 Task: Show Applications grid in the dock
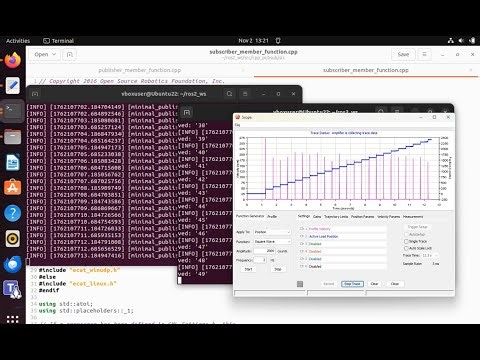tap(13, 319)
